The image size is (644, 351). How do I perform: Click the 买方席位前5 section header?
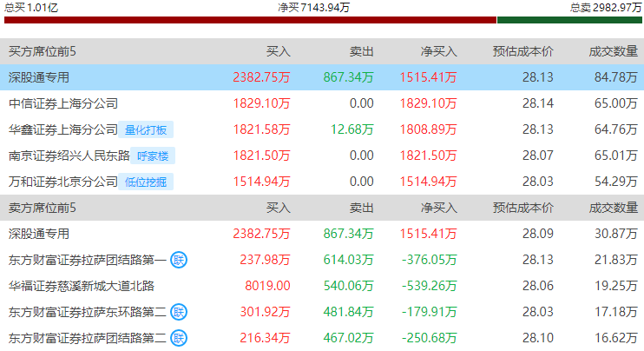[x=42, y=51]
